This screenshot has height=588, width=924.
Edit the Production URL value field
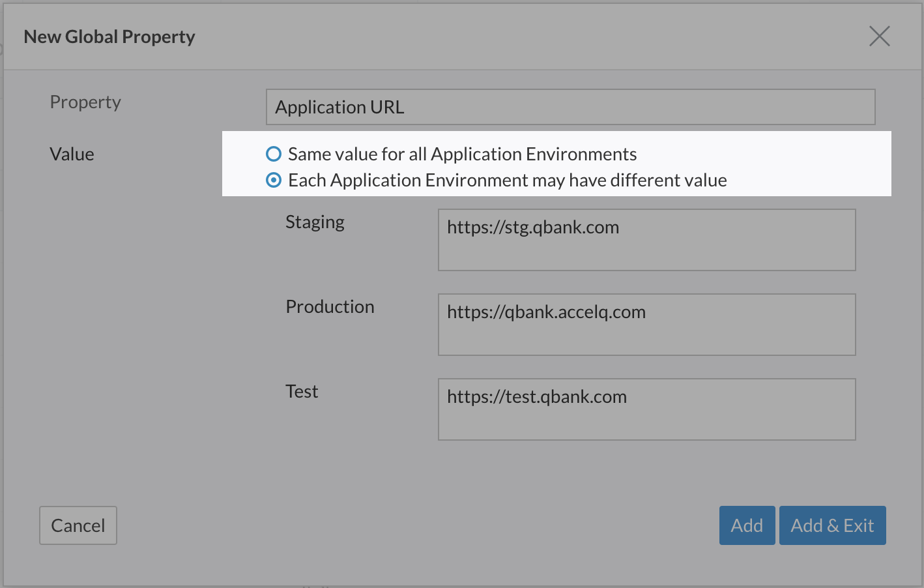click(646, 325)
